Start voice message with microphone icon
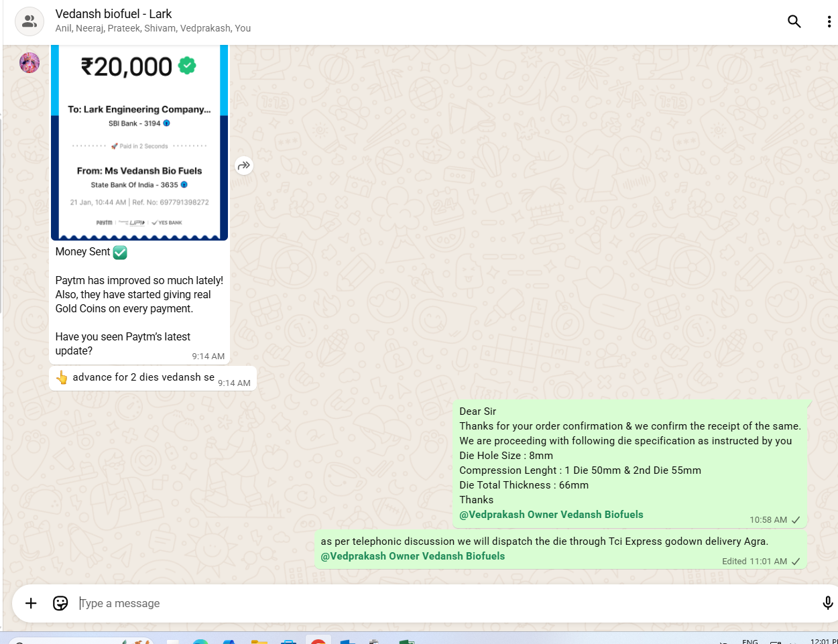838x644 pixels. point(827,603)
